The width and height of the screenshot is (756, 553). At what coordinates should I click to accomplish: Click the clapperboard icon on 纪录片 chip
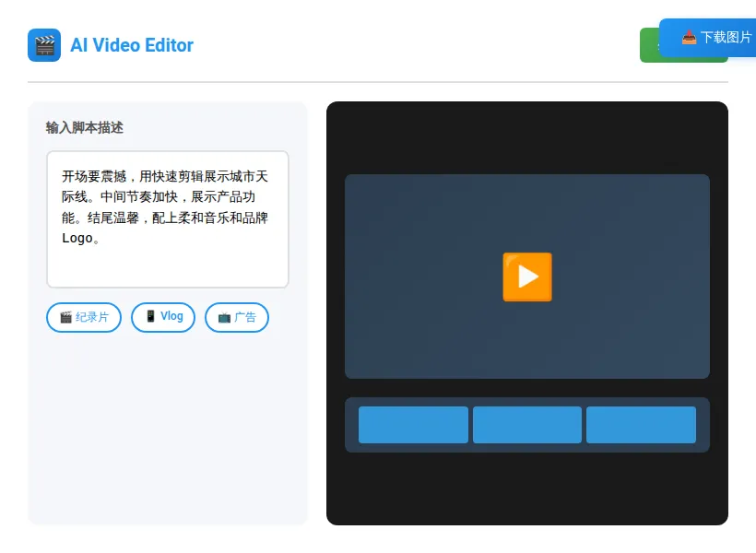pyautogui.click(x=65, y=317)
